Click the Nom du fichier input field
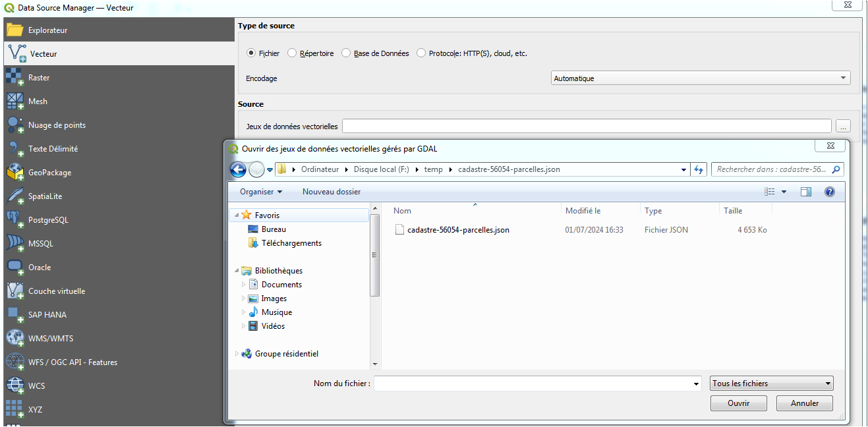The image size is (868, 427). coord(533,384)
